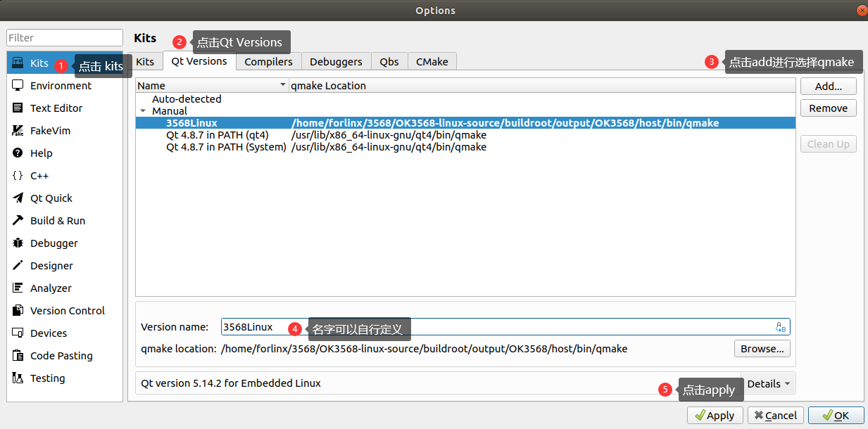Select the Text Editor category icon
The image size is (868, 429).
18,108
